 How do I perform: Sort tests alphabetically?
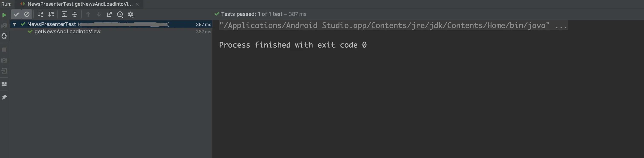pyautogui.click(x=40, y=14)
